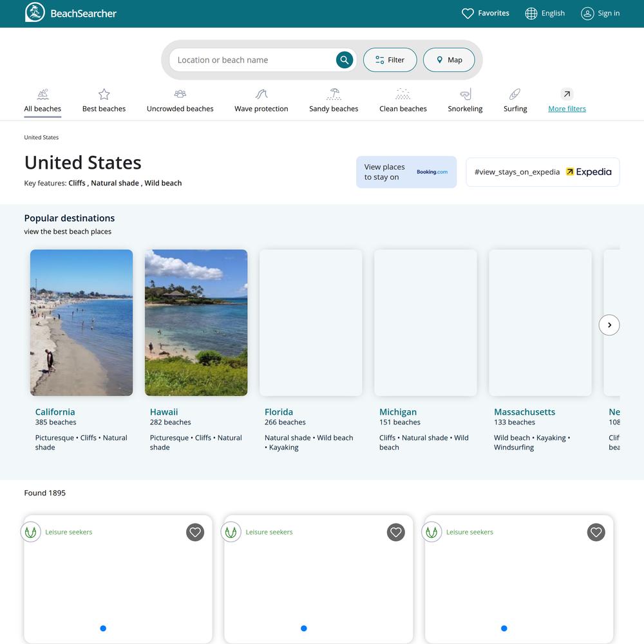Open the BeachSearcher logo home link
Image resolution: width=644 pixels, height=644 pixels.
click(71, 13)
